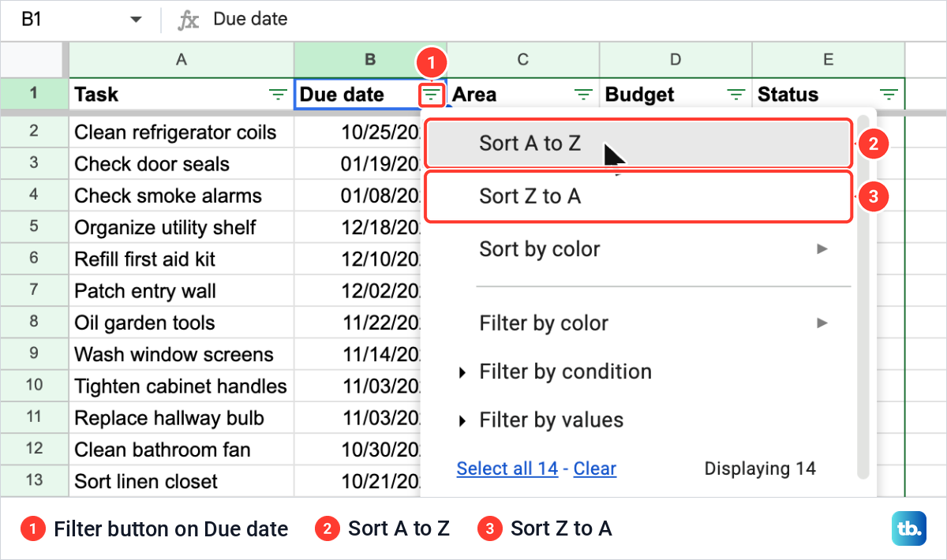
Task: Open the filter icon on Due date
Action: tap(431, 95)
